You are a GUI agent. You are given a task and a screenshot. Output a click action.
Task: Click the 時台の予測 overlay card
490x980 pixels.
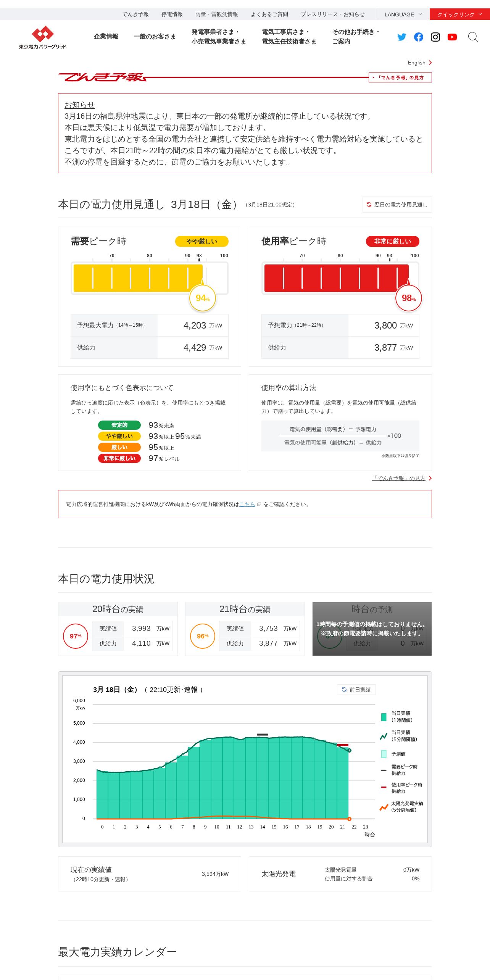[372, 629]
